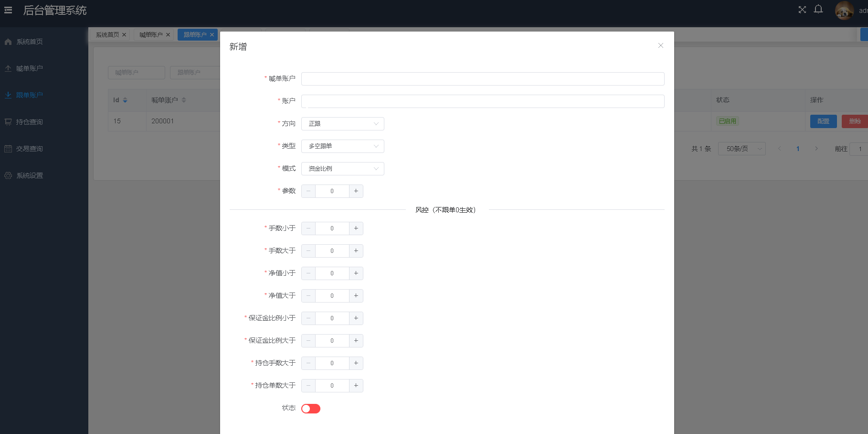868x434 pixels.
Task: Click the user avatar picture
Action: tap(844, 11)
